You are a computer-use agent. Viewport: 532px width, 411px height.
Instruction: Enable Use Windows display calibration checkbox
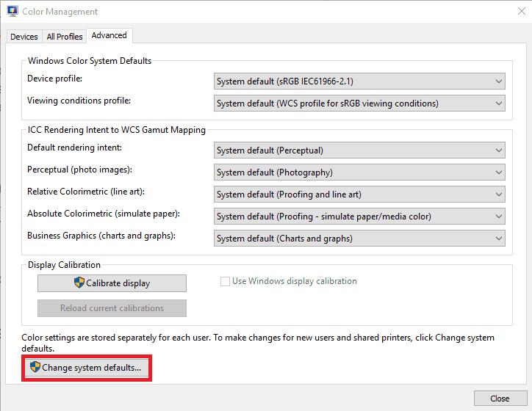225,282
